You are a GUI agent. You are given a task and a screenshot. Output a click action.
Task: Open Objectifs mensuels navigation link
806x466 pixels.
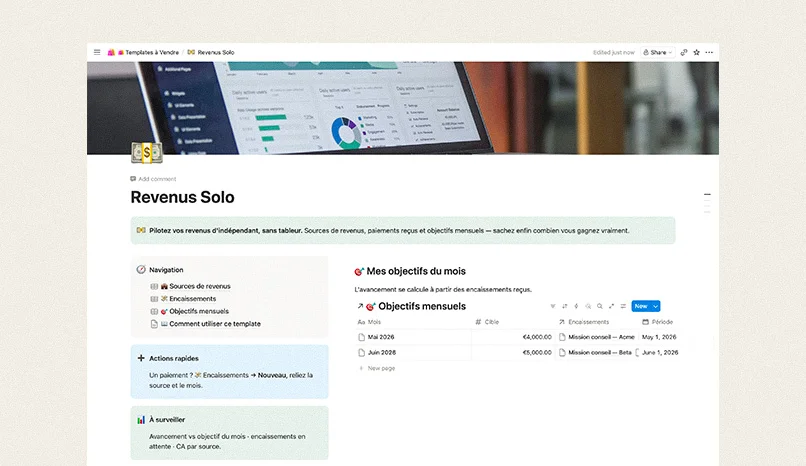(194, 311)
